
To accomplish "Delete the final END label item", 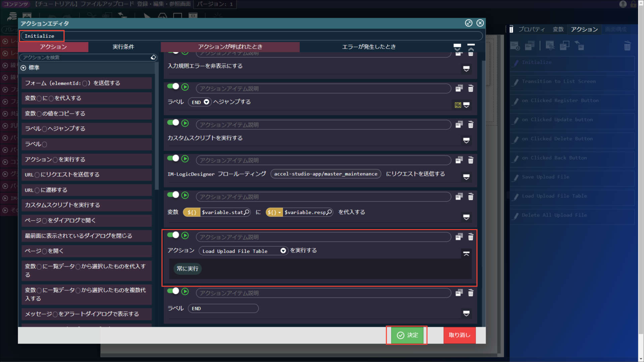I will 471,293.
